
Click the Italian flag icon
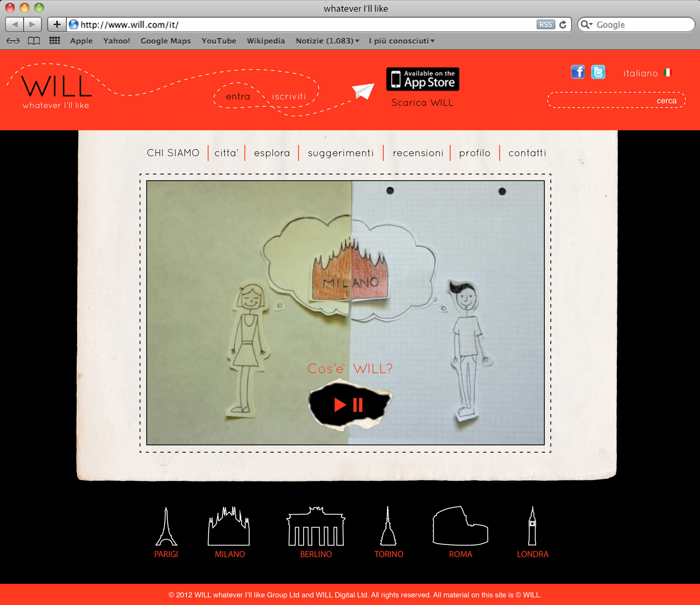[x=668, y=72]
